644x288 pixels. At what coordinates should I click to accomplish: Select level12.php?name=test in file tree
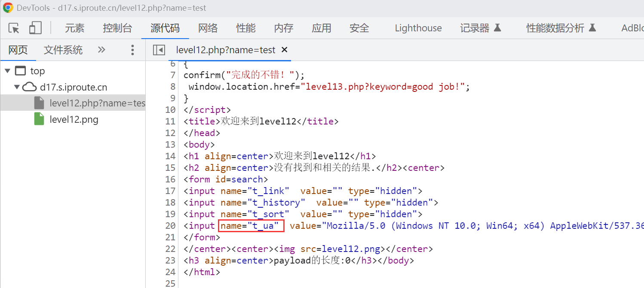click(97, 103)
